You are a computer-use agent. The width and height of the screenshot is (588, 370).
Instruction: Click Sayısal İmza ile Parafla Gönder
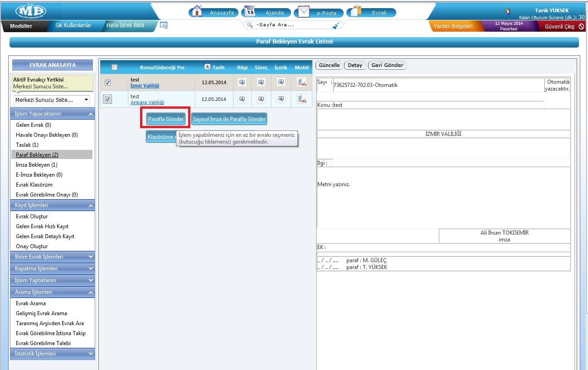(x=229, y=119)
